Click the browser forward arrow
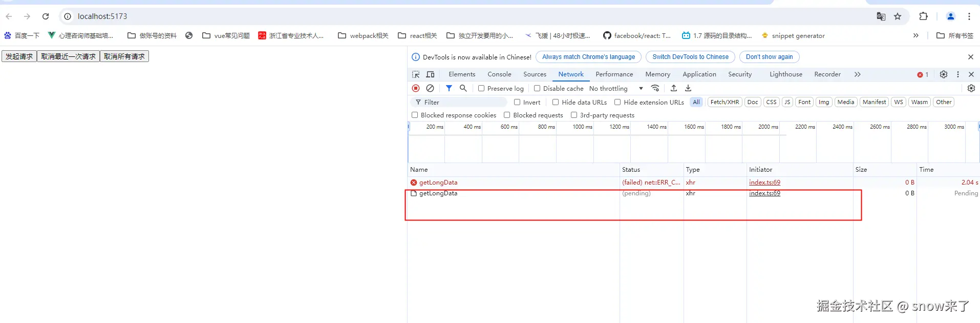The height and width of the screenshot is (323, 980). pyautogui.click(x=27, y=16)
